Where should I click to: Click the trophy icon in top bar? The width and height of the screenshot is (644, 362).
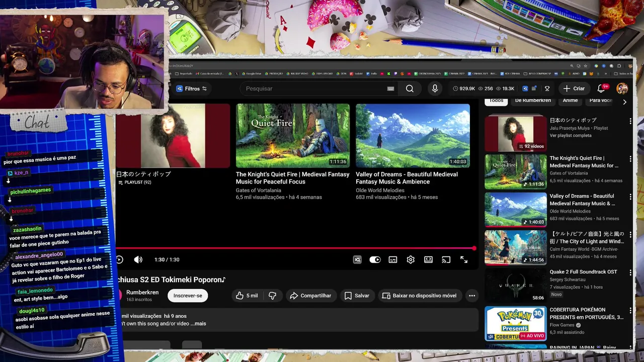[547, 88]
